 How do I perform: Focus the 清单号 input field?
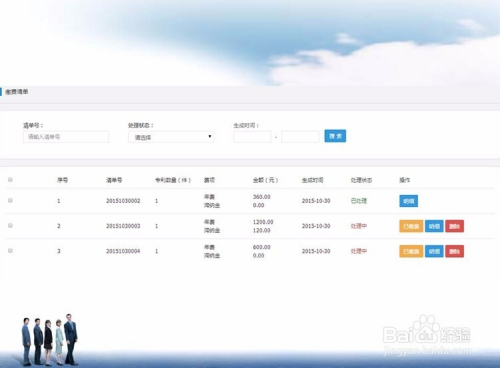[66, 137]
